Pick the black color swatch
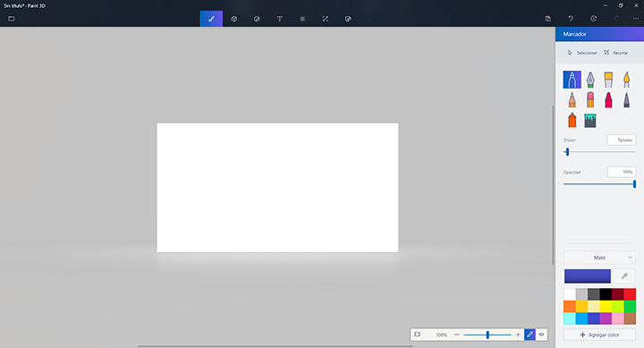Screen dimensions: 644x348 click(606, 294)
